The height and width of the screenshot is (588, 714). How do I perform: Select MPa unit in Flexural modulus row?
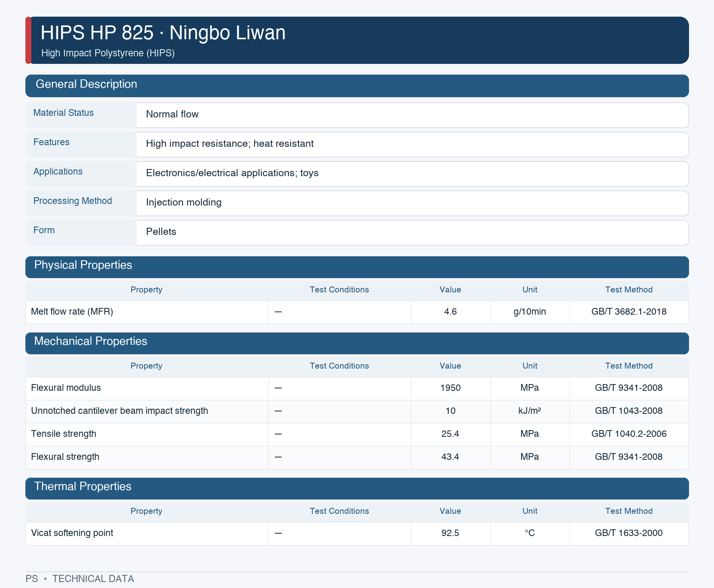pyautogui.click(x=530, y=388)
